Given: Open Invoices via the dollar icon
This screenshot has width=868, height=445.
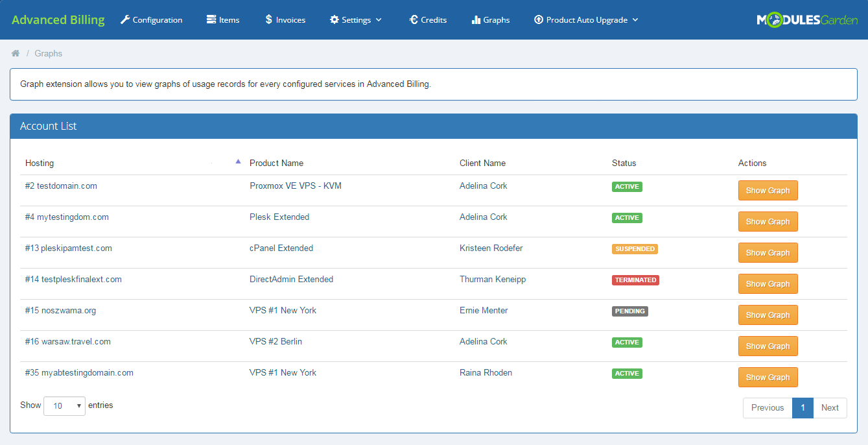Looking at the screenshot, I should pyautogui.click(x=268, y=19).
